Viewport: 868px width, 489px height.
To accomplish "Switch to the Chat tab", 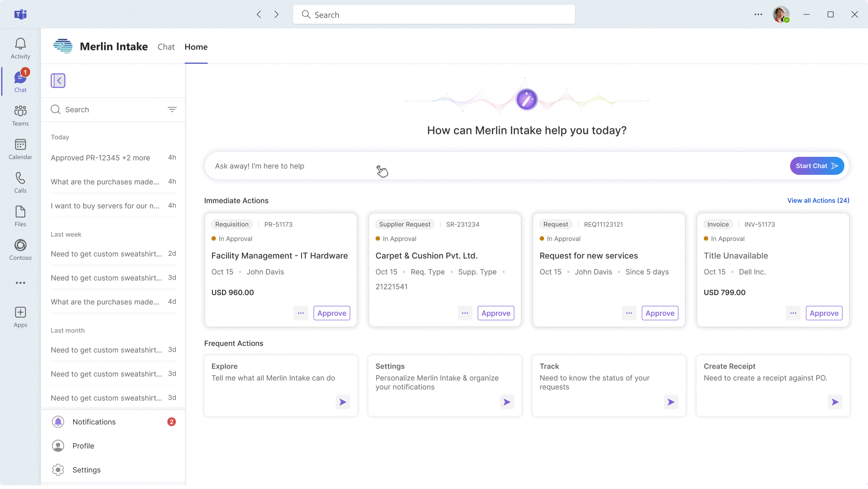I will (x=166, y=47).
